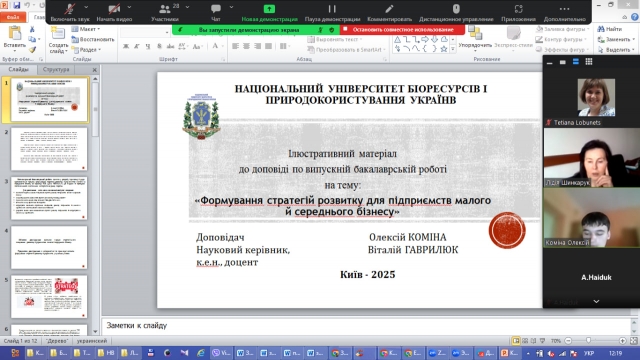Open the Раздел section dropdown

(86, 50)
